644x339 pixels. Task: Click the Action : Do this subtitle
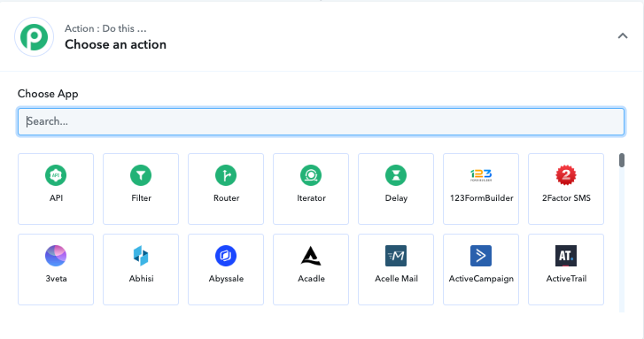click(x=105, y=28)
